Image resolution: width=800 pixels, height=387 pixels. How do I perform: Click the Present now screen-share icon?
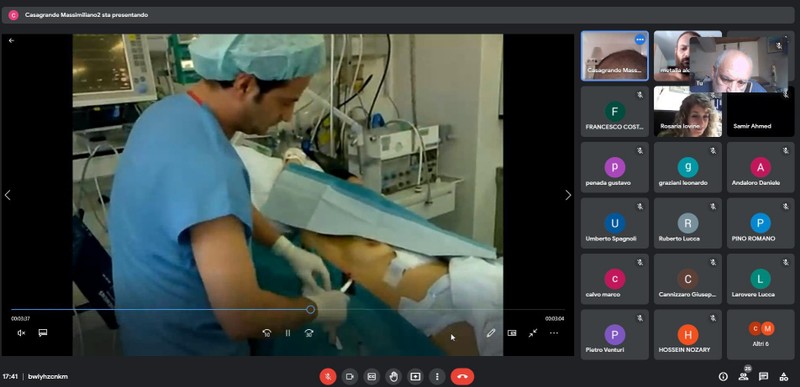[415, 377]
